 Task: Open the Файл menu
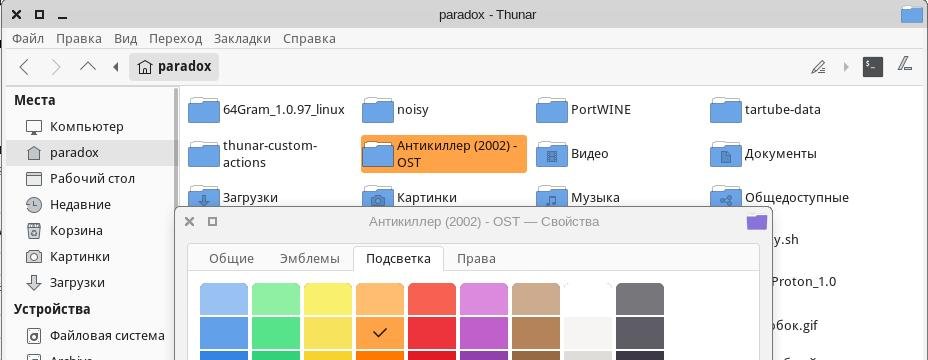28,39
